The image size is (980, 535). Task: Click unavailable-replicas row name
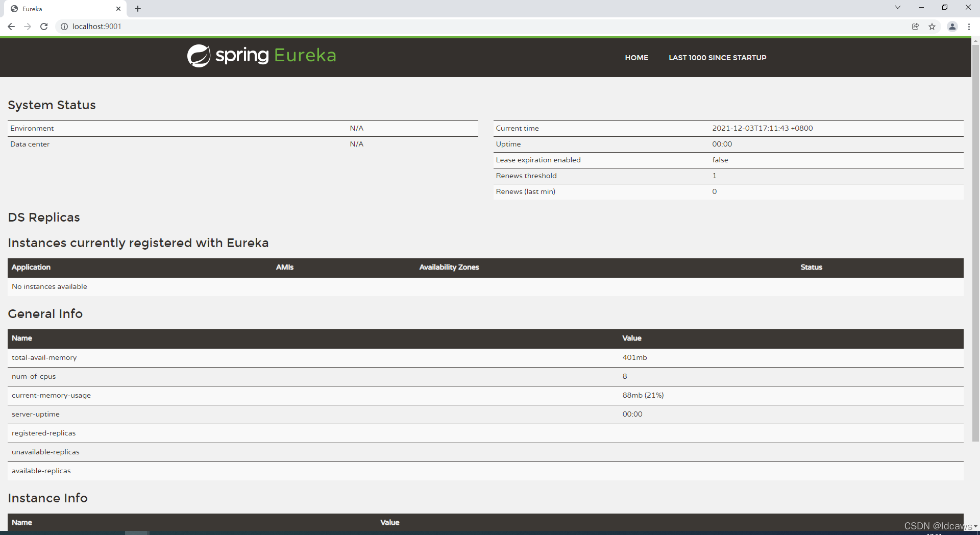(45, 452)
